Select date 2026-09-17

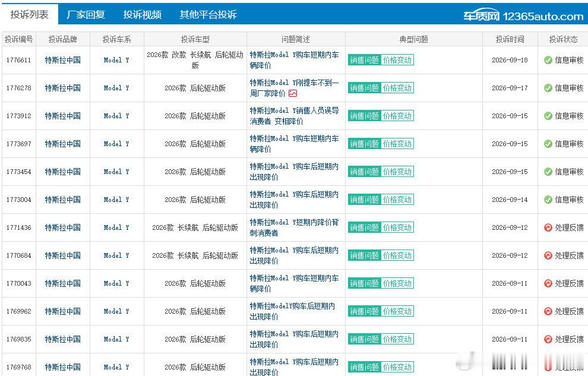click(510, 88)
